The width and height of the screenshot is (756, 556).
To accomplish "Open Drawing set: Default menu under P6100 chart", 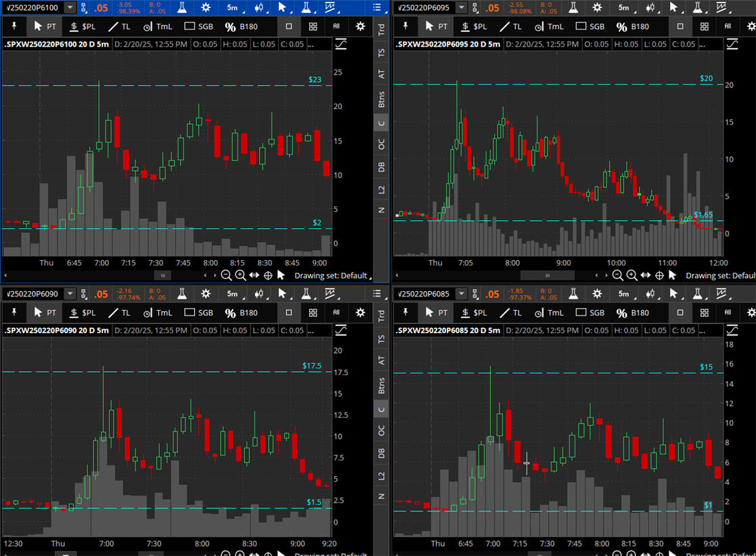I will tap(332, 276).
